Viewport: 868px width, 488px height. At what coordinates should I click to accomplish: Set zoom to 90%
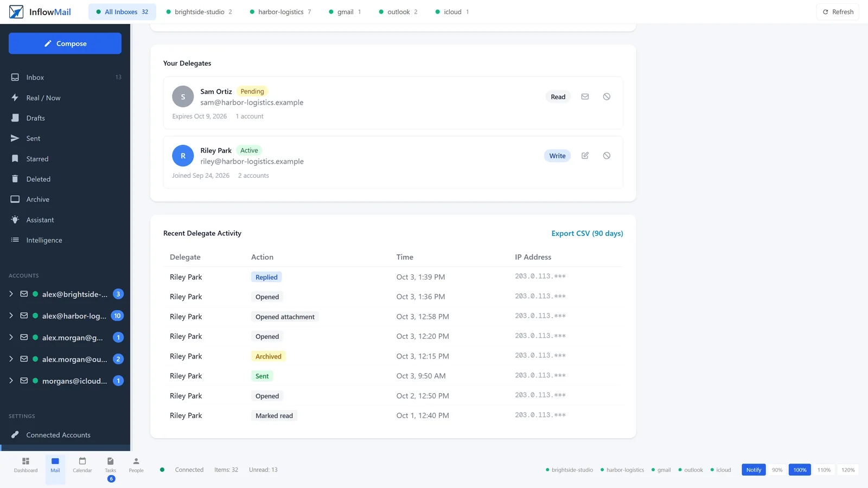point(777,470)
